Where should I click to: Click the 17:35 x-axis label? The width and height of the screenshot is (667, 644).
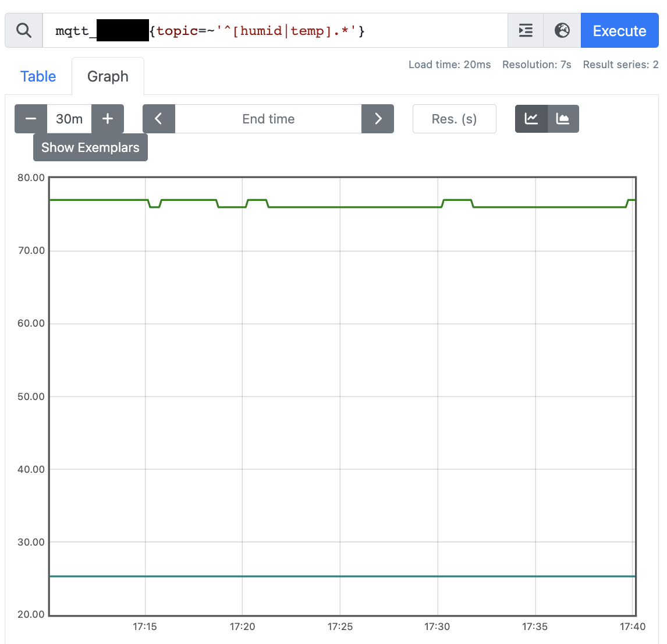(x=535, y=627)
